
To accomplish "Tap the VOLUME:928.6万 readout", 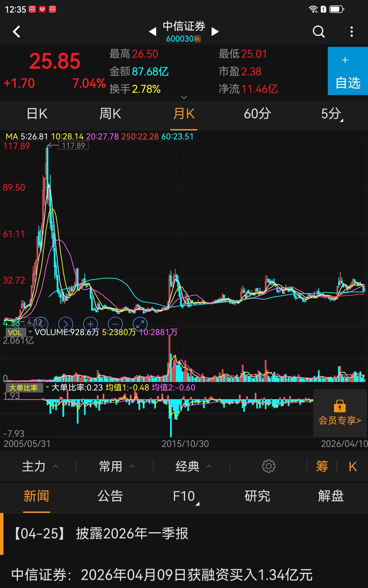I will [67, 332].
